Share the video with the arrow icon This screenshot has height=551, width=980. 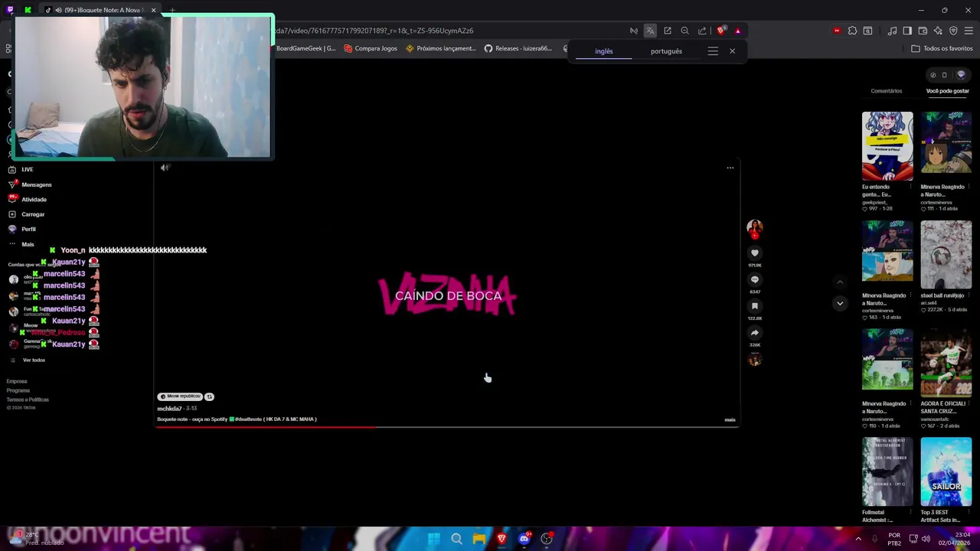754,333
